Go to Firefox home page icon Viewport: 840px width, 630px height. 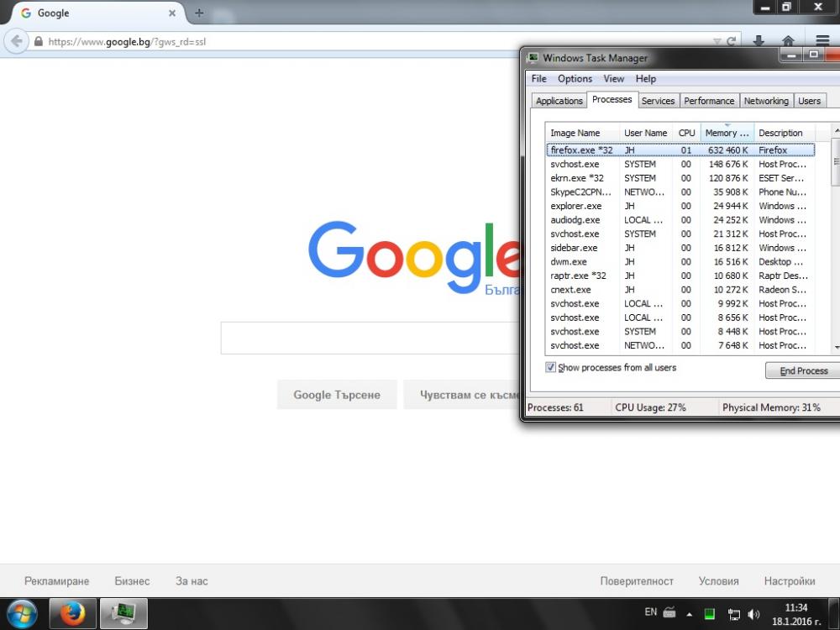788,40
